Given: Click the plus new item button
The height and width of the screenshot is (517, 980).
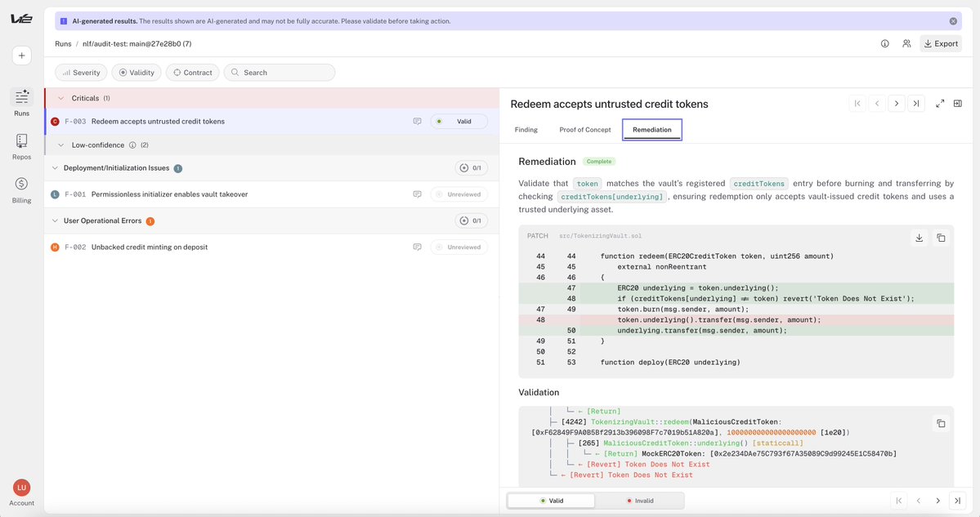Looking at the screenshot, I should pos(21,56).
